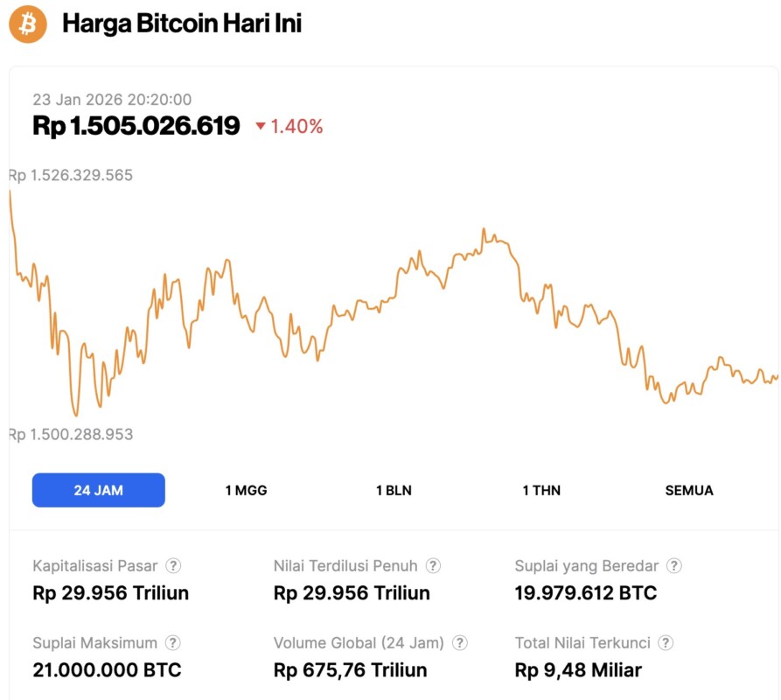781x700 pixels.
Task: Click the chart high label Rp 1.526.329.565
Action: [72, 175]
